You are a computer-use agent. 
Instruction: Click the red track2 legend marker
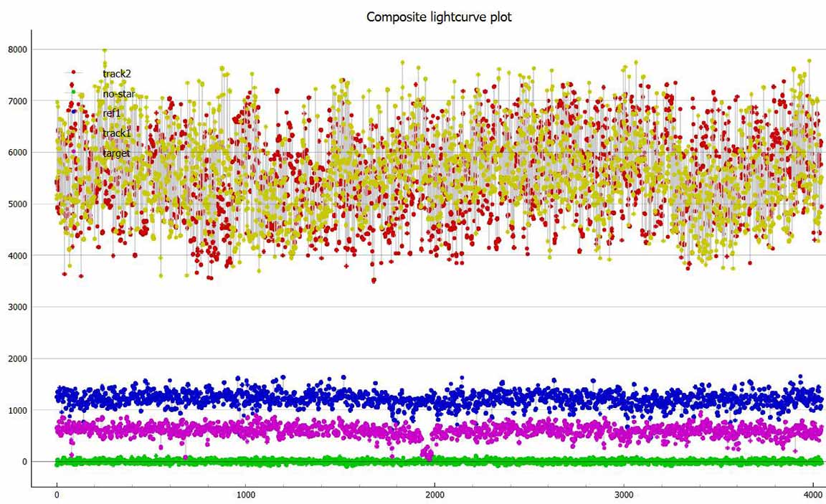pos(73,72)
